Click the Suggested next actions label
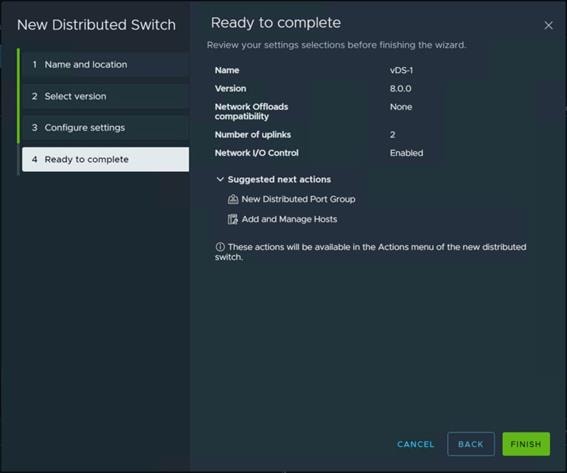Image resolution: width=567 pixels, height=473 pixels. [x=279, y=179]
